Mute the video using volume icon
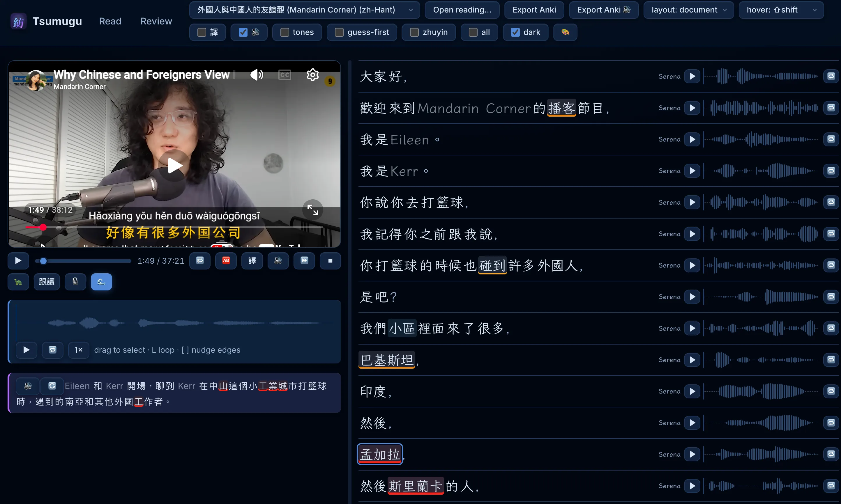Screen dimensions: 841x504 (x=257, y=75)
